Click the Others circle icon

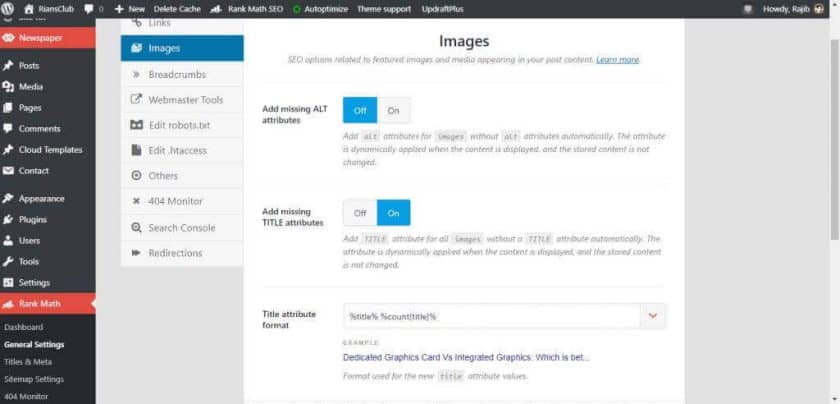137,176
